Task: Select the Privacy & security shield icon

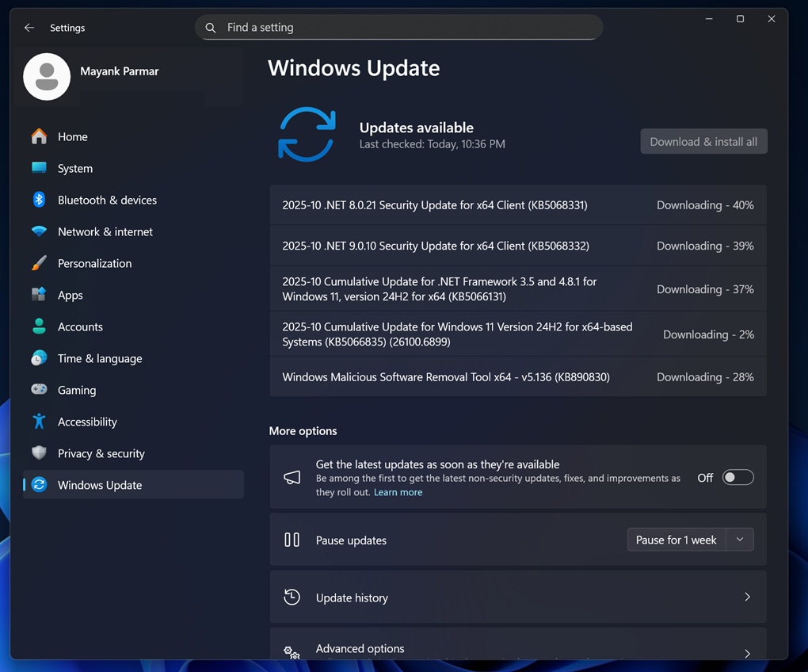Action: [39, 453]
